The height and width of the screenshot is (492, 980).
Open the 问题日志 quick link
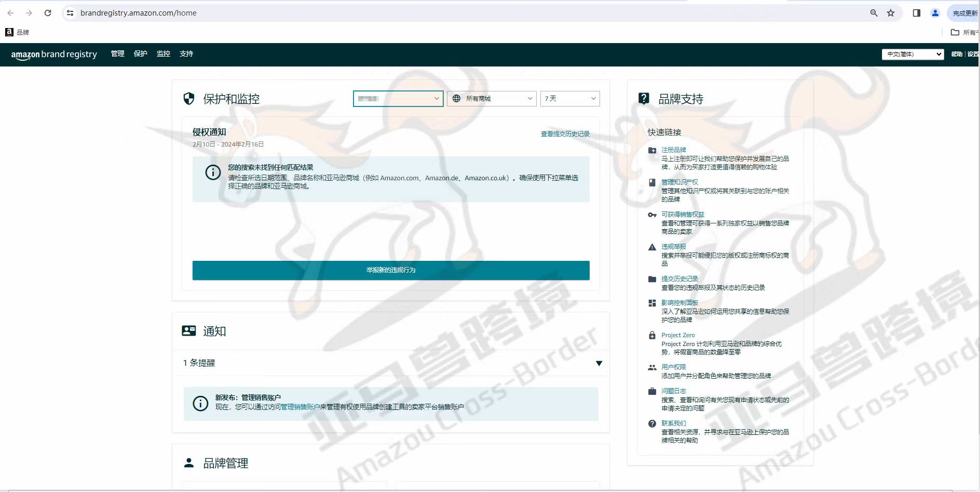tap(674, 391)
